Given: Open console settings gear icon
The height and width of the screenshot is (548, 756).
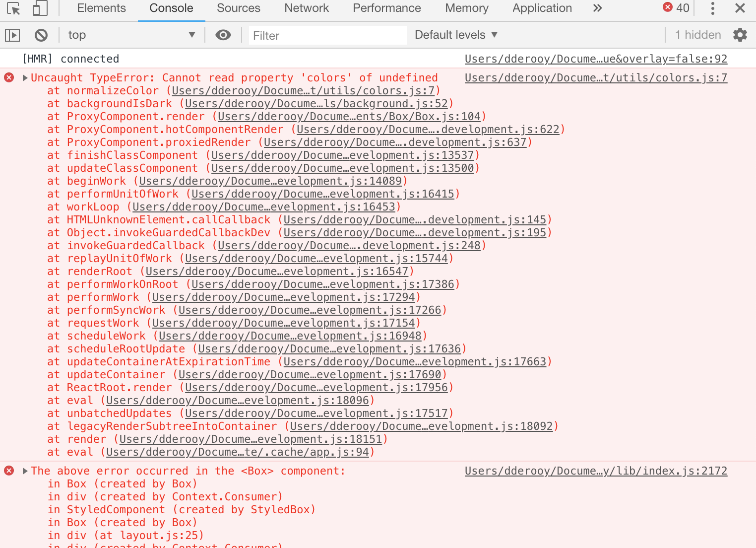Looking at the screenshot, I should [740, 35].
